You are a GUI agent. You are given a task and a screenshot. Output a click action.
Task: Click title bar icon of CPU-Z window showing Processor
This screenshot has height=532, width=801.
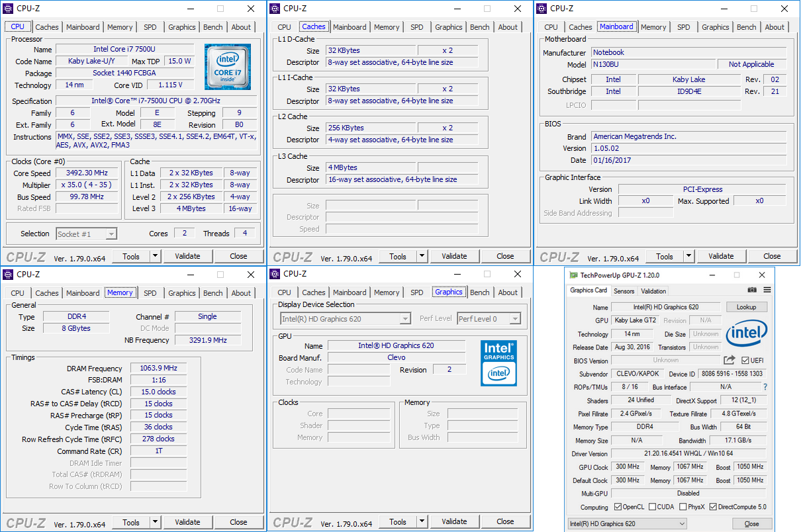click(x=8, y=9)
